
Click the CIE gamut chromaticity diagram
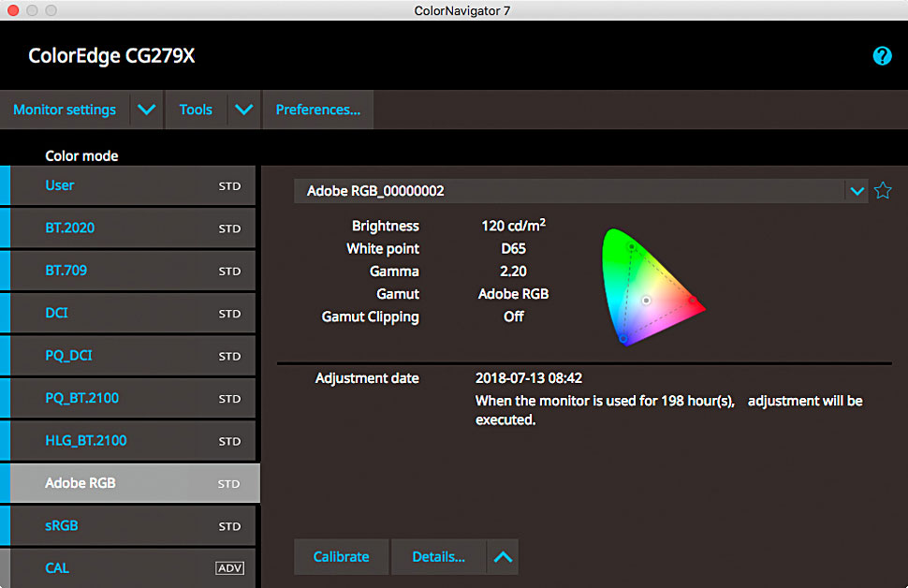(653, 287)
